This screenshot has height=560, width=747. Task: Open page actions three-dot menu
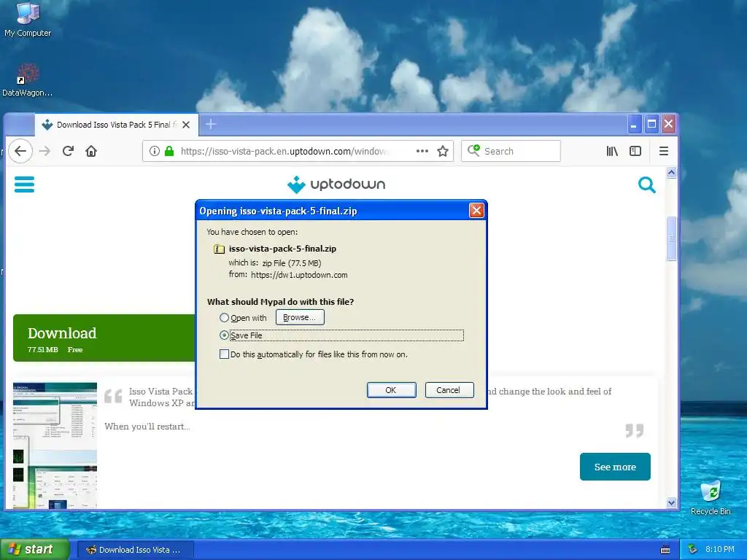point(422,152)
